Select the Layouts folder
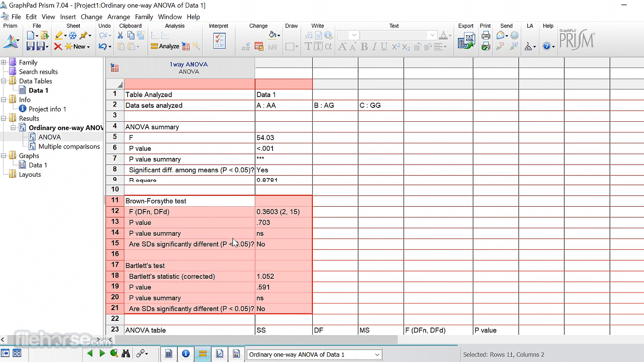Image resolution: width=644 pixels, height=362 pixels. (30, 175)
